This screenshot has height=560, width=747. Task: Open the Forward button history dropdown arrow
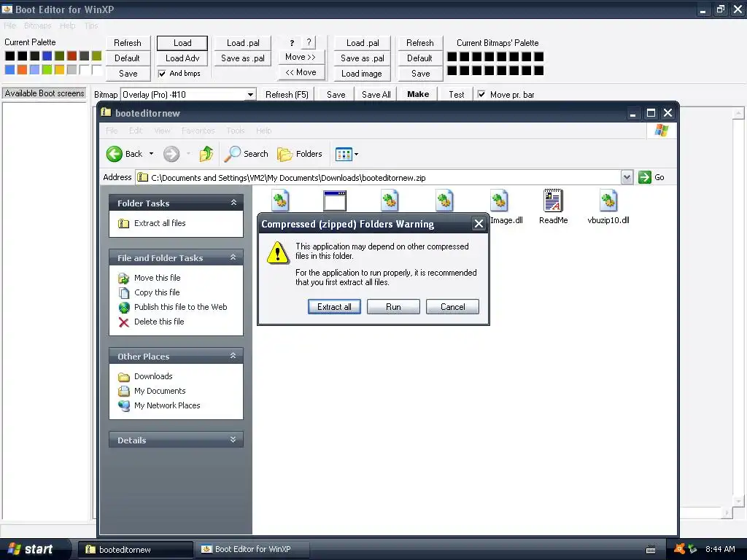(189, 154)
